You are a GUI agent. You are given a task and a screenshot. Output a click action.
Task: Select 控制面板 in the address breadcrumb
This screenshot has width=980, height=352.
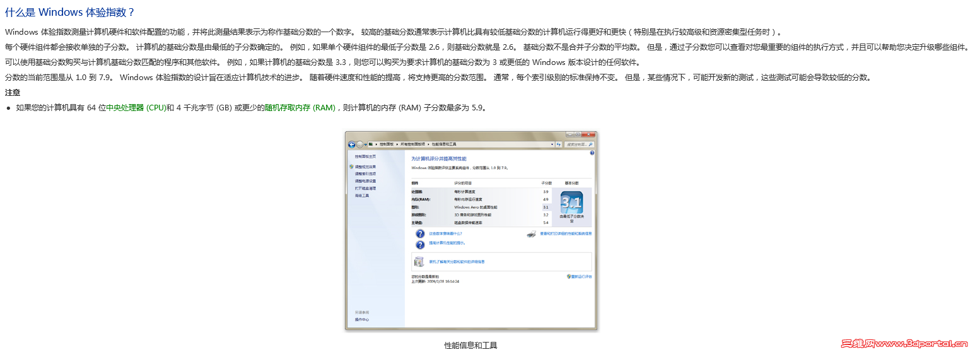(x=387, y=144)
